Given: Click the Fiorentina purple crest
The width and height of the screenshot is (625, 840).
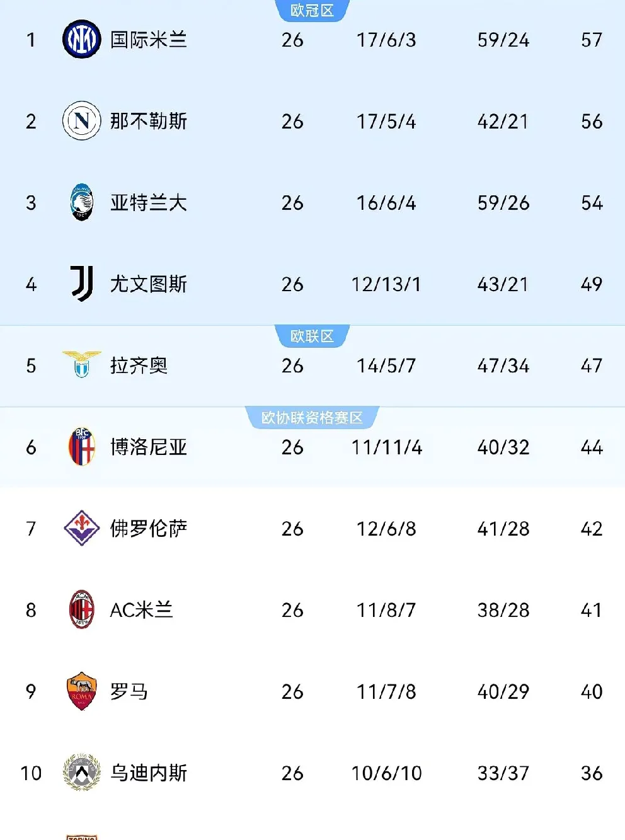Looking at the screenshot, I should pyautogui.click(x=82, y=528).
